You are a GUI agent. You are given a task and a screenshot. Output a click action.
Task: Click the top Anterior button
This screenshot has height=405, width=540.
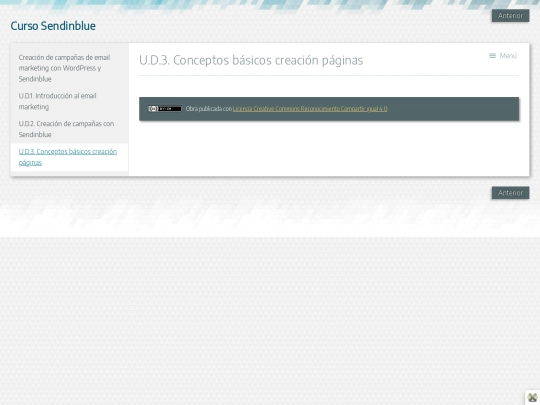[x=510, y=16]
